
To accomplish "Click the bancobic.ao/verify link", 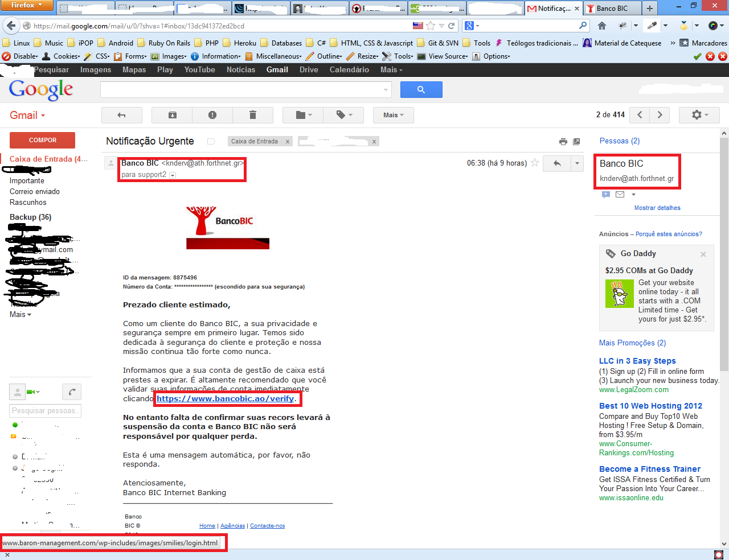I will coord(226,398).
